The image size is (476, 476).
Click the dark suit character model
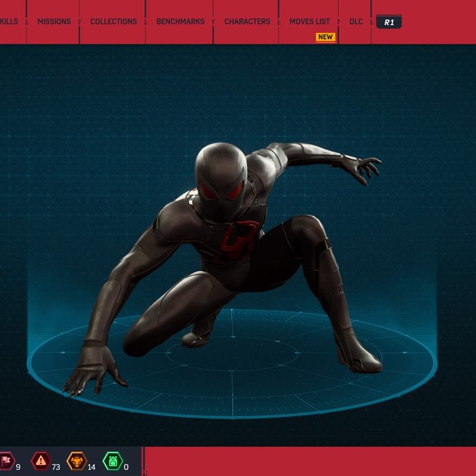[x=223, y=268]
